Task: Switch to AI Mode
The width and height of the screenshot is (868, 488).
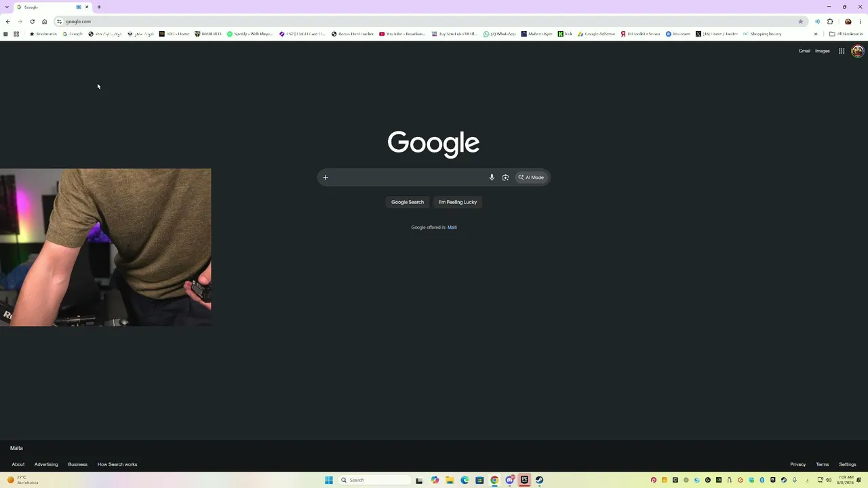Action: 531,178
